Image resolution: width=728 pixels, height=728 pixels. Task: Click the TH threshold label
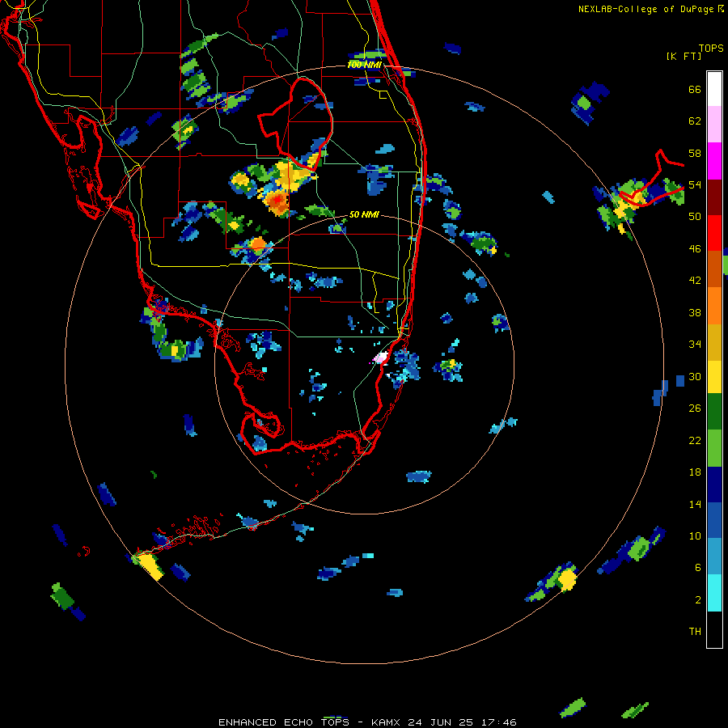coord(695,631)
